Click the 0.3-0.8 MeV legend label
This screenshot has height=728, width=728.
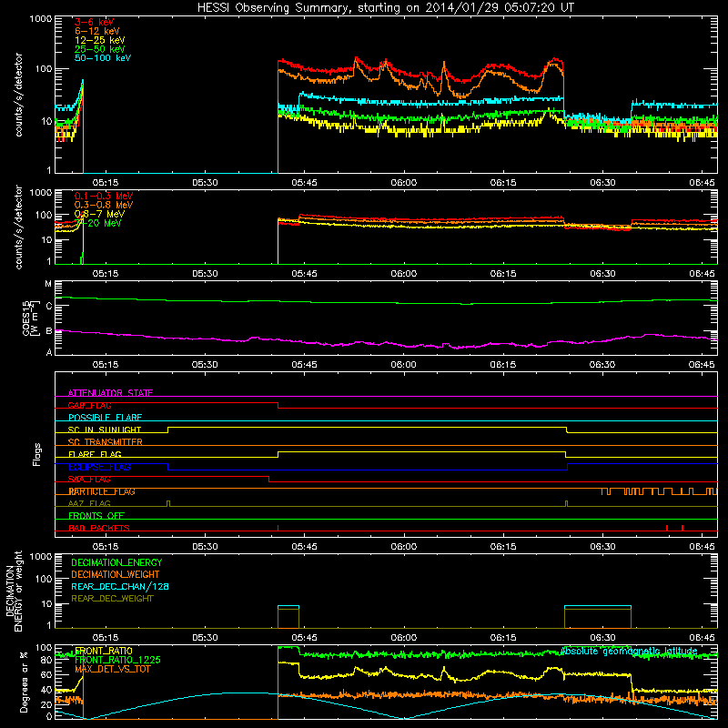point(104,205)
